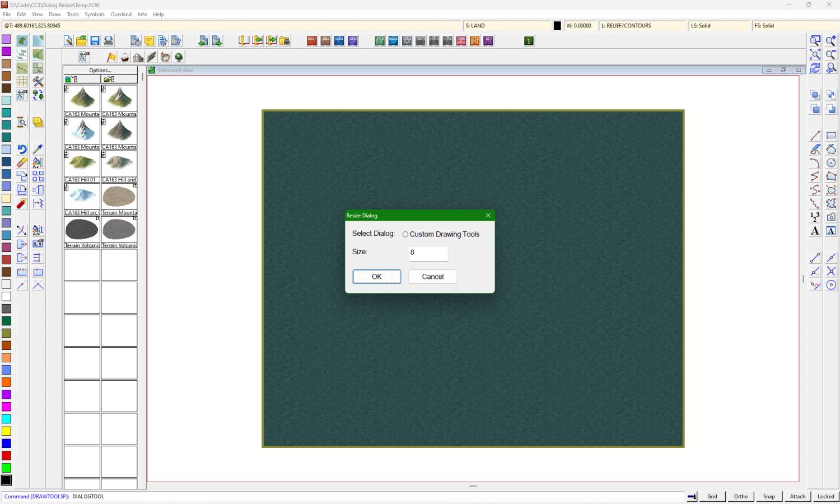
Task: Close the Resize Dialog with X
Action: [x=488, y=216]
